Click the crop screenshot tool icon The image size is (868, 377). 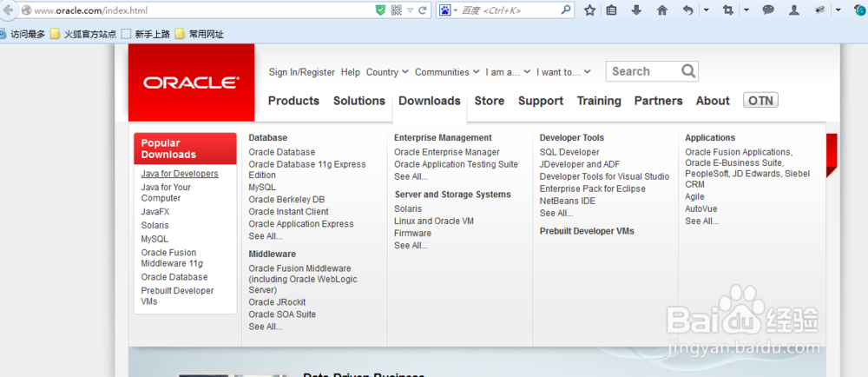click(x=727, y=10)
